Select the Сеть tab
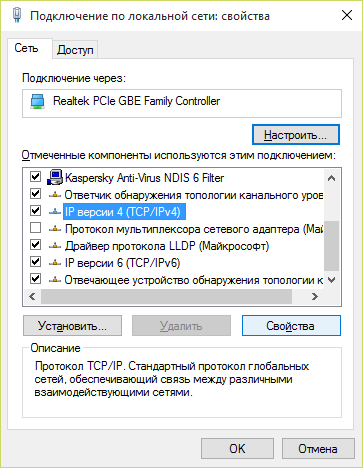The width and height of the screenshot is (363, 468). click(26, 48)
